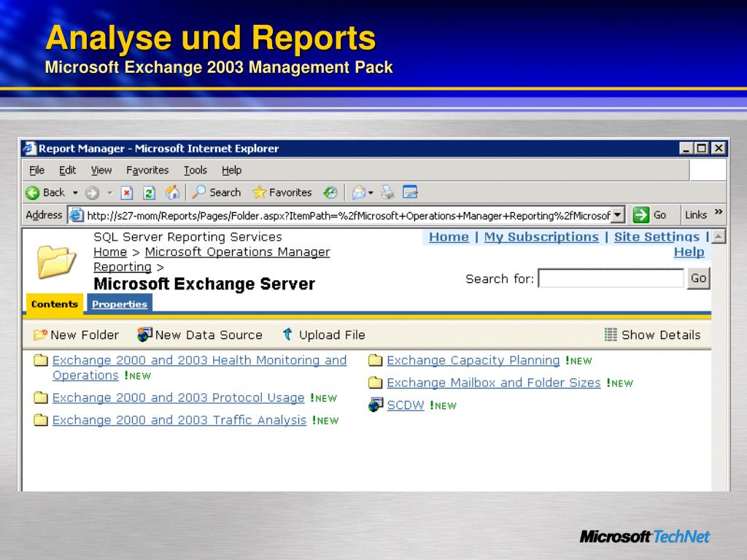
Task: Click the scrollbar up arrow
Action: (x=719, y=236)
